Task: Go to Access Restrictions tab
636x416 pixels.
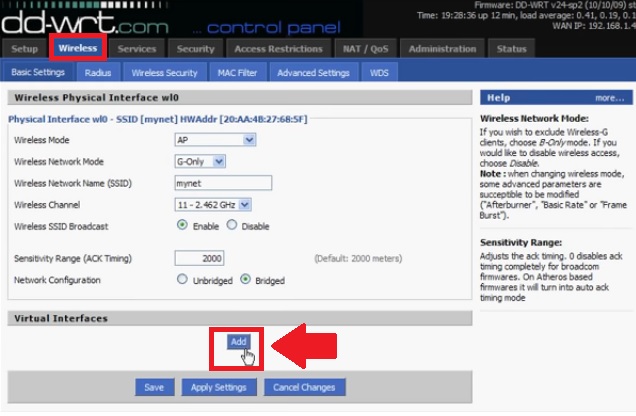Action: [277, 48]
